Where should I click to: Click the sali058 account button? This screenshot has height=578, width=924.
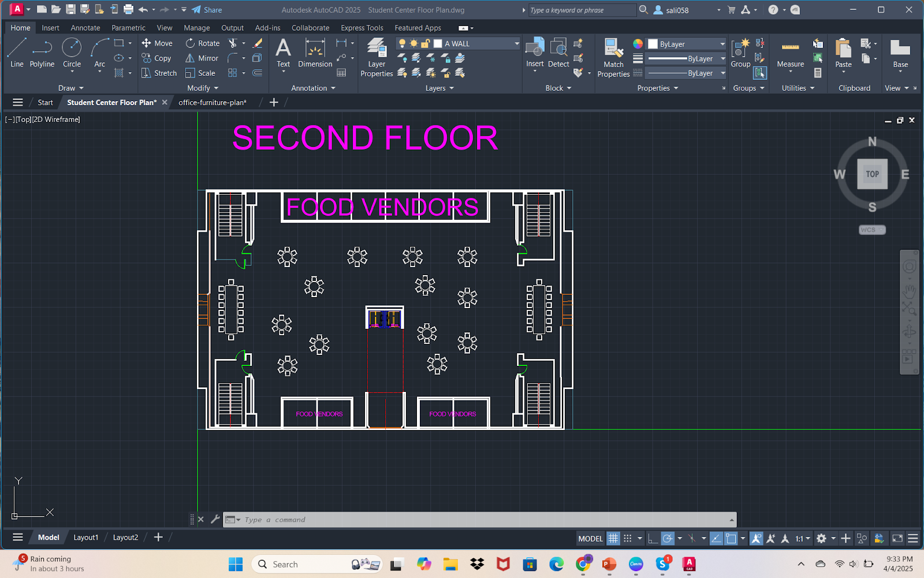click(671, 10)
